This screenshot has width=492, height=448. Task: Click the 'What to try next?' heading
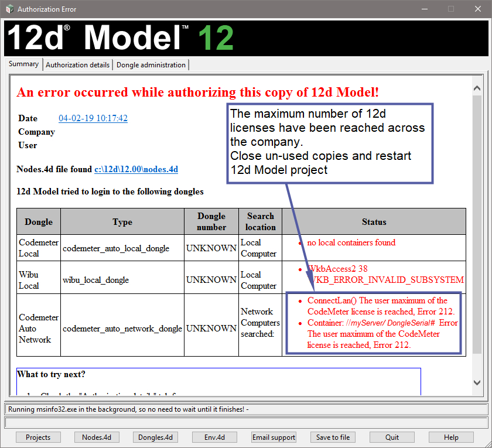51,374
